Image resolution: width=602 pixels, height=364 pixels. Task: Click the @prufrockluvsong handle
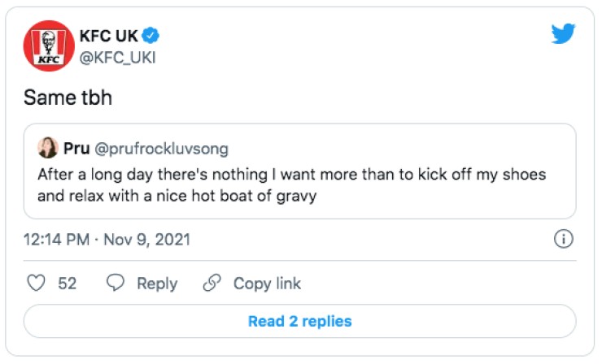163,149
